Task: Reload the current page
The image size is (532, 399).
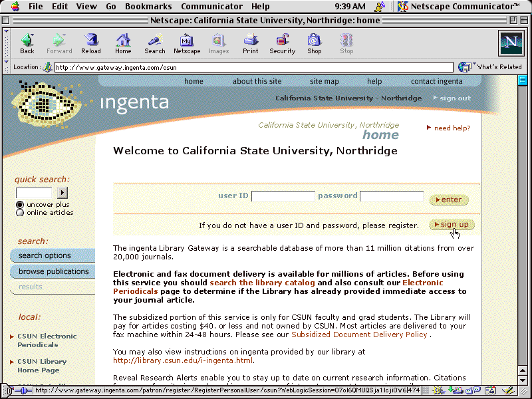Action: (x=91, y=44)
